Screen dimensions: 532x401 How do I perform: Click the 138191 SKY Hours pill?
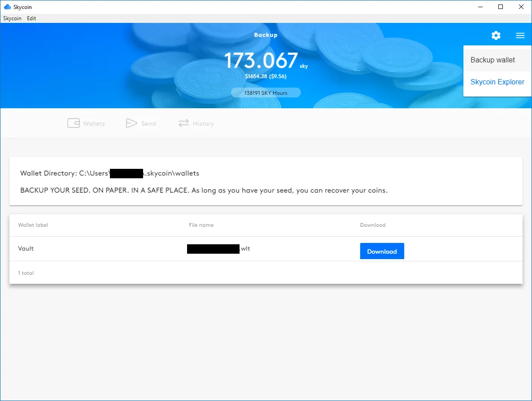tap(266, 93)
